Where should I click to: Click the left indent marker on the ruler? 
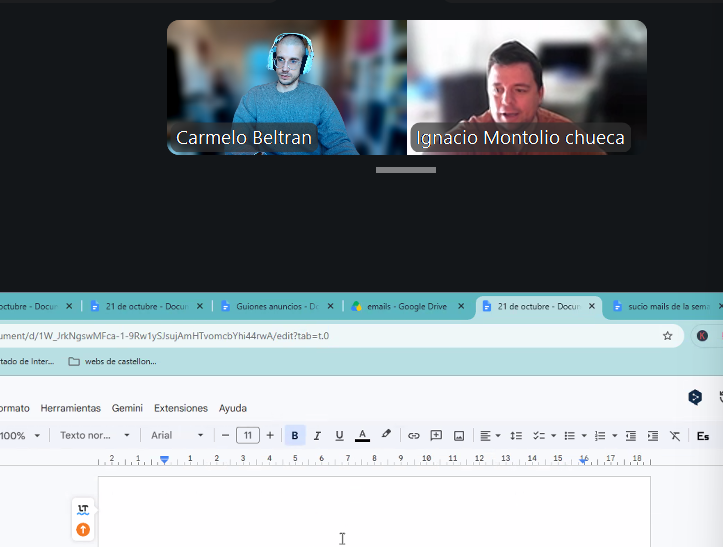coord(164,459)
